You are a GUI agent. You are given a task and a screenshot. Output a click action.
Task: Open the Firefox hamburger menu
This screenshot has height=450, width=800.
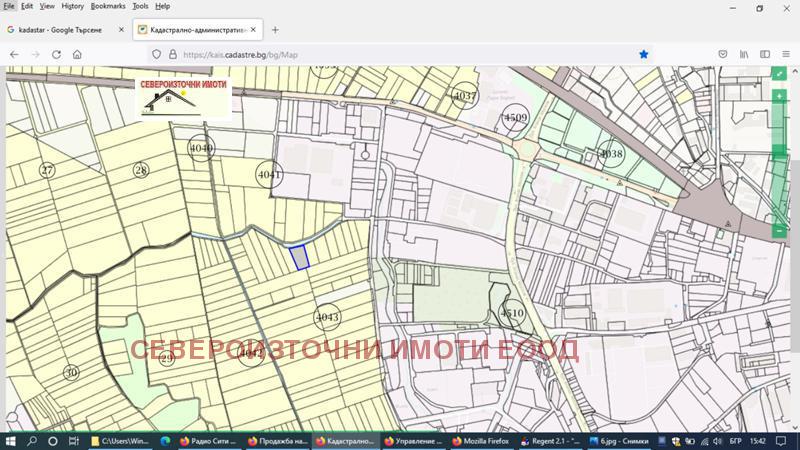787,54
